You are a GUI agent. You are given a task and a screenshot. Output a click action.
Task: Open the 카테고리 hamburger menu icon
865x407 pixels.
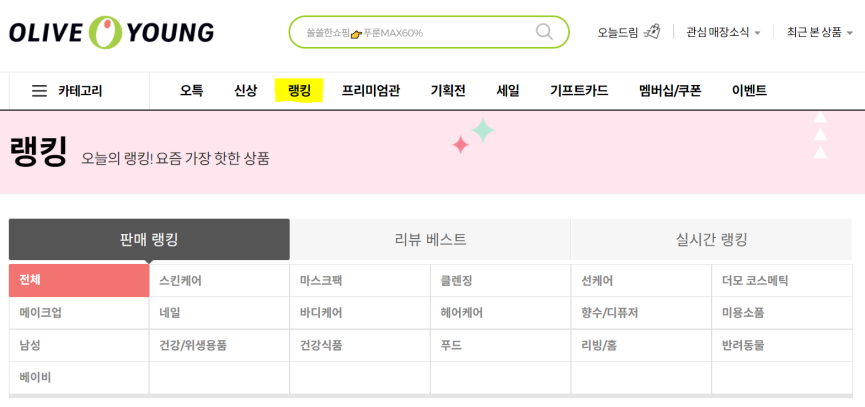pyautogui.click(x=39, y=91)
